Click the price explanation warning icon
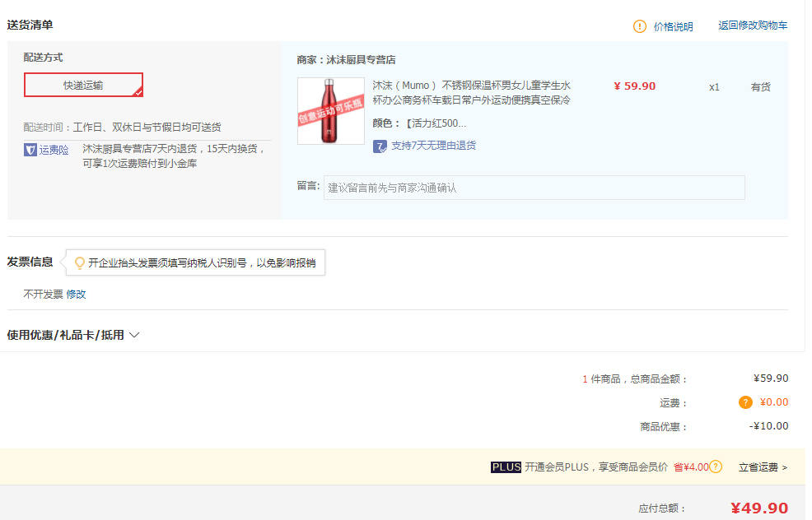 [640, 26]
